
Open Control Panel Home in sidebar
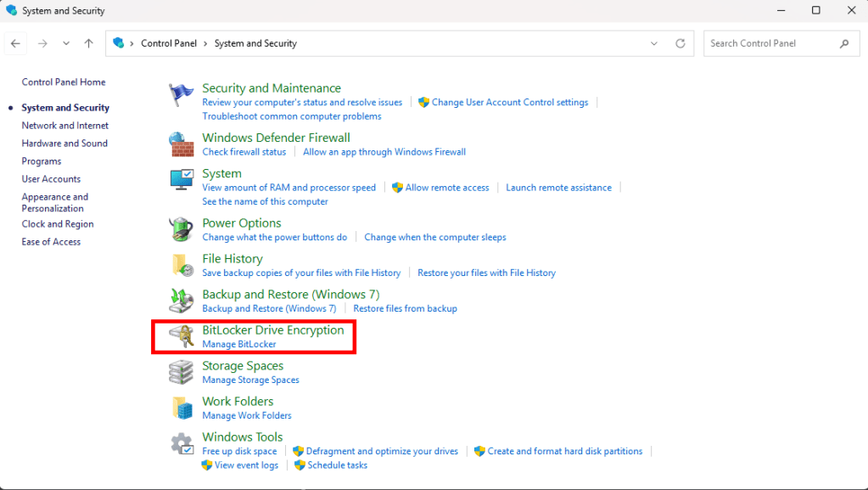[x=64, y=82]
